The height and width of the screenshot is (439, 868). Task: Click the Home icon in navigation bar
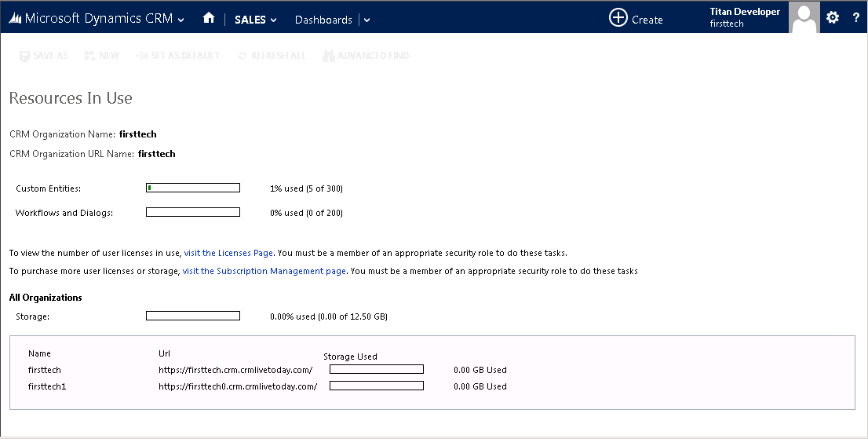coord(209,18)
